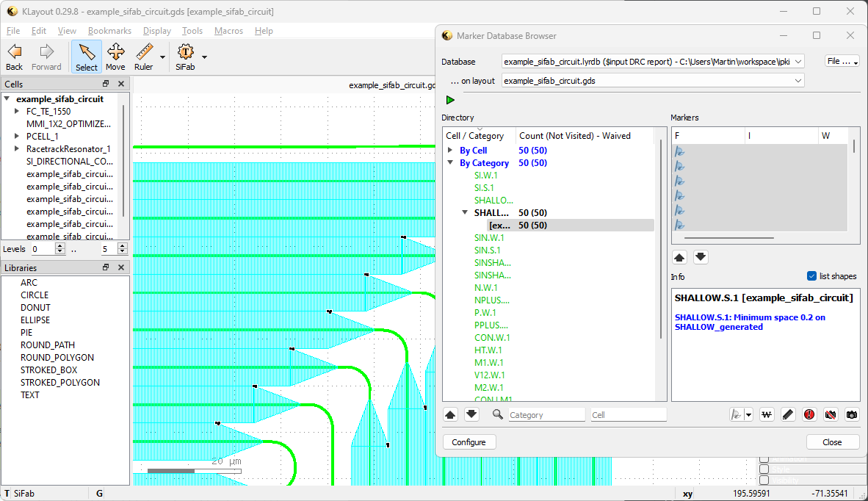The image size is (868, 501).
Task: Expand the RacetrackResonator_1 cell tree
Action: click(x=17, y=149)
